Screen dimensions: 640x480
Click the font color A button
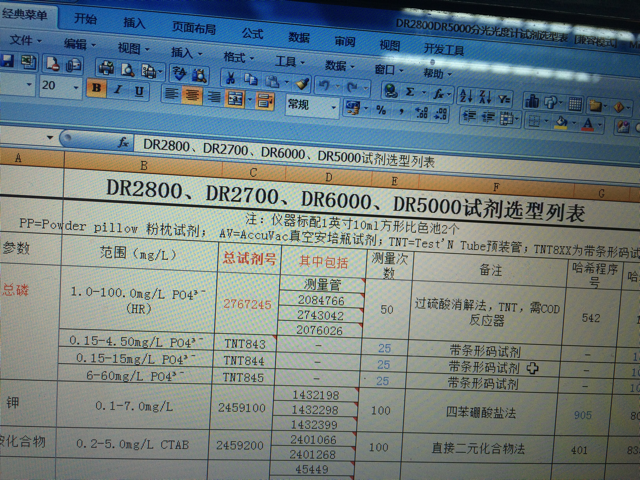[x=588, y=124]
